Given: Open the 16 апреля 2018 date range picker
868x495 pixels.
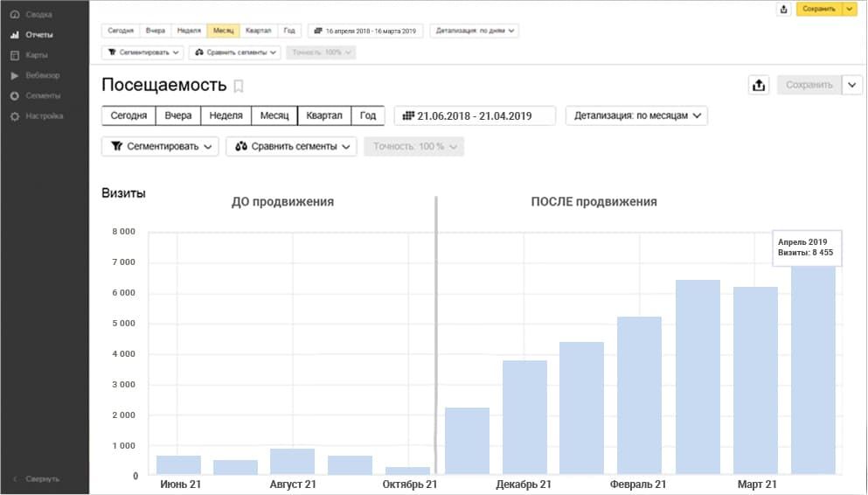Looking at the screenshot, I should [x=365, y=31].
